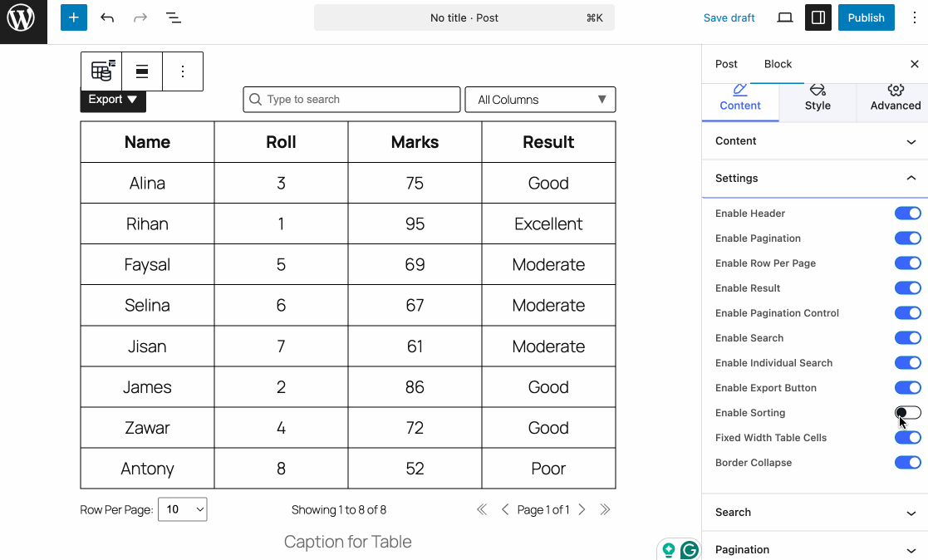Disable the Enable Header toggle

tap(907, 213)
